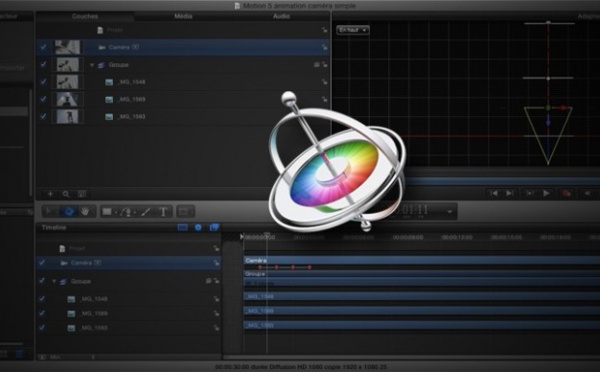
Task: Lock the Caméra layer in Couches list
Action: [324, 47]
